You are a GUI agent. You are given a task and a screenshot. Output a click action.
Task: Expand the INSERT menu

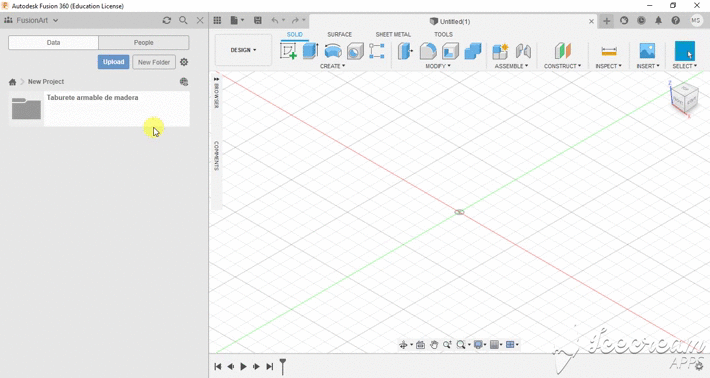[x=648, y=66]
